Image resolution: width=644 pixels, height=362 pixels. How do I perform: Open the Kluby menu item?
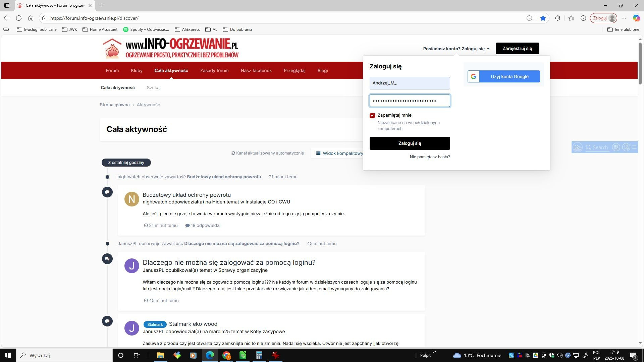(137, 70)
